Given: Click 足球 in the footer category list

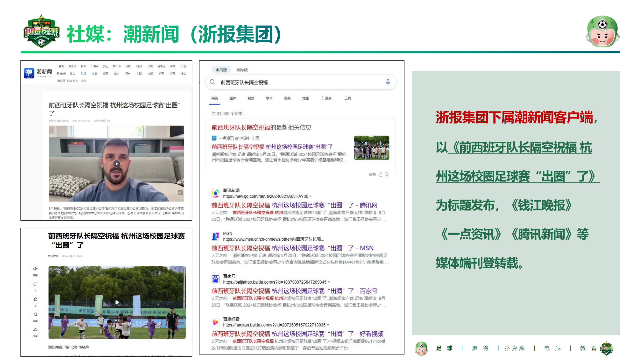Looking at the screenshot, I should (x=444, y=348).
